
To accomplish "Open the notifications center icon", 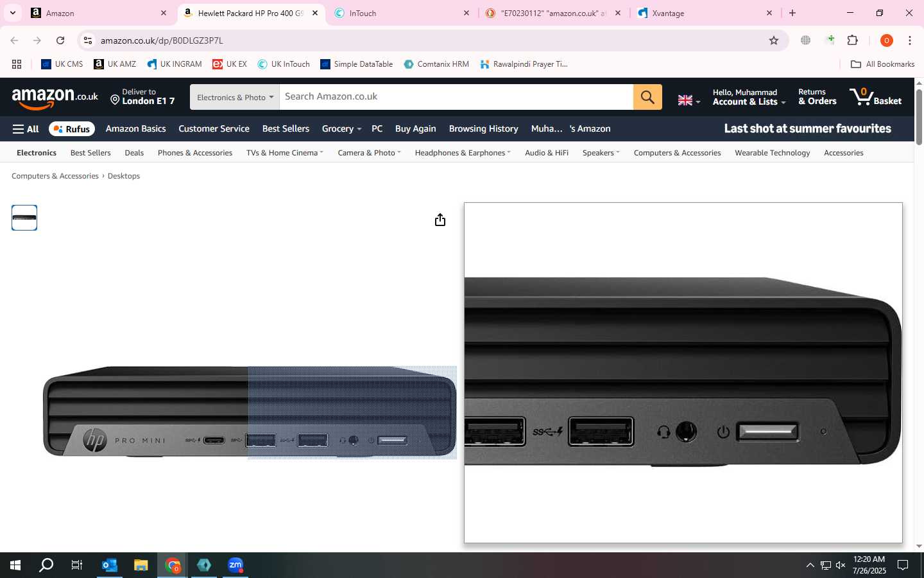I will 903,565.
